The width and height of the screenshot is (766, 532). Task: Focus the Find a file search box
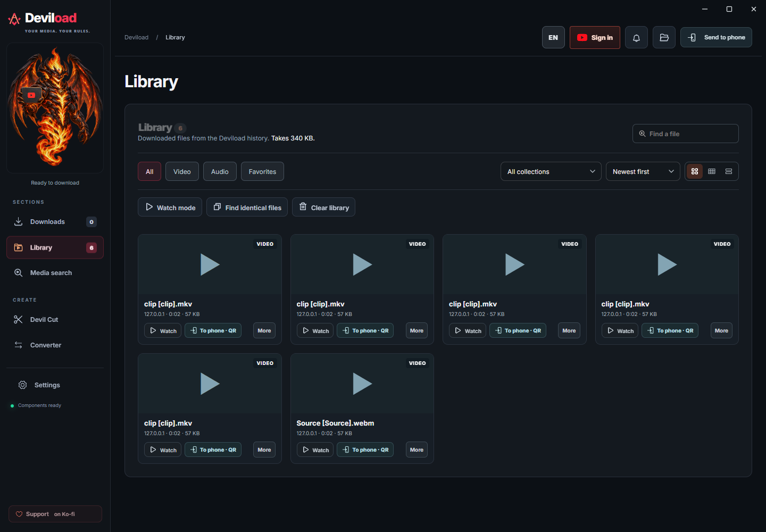pos(685,134)
